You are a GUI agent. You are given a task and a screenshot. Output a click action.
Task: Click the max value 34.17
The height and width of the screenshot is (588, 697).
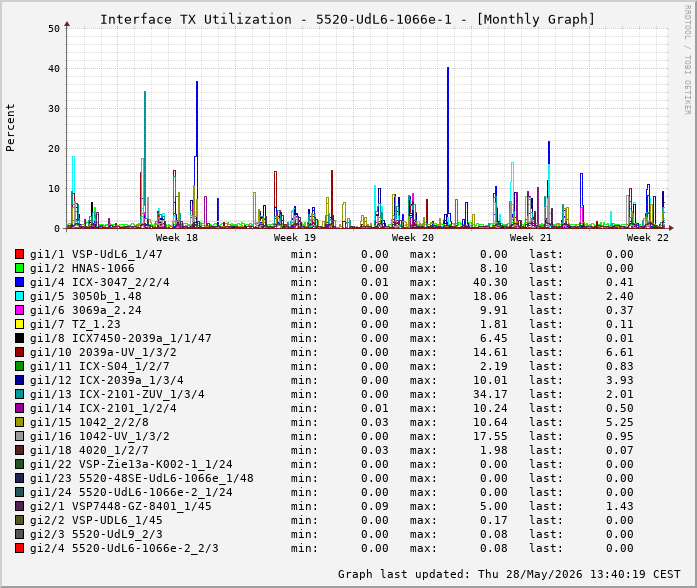pos(490,394)
